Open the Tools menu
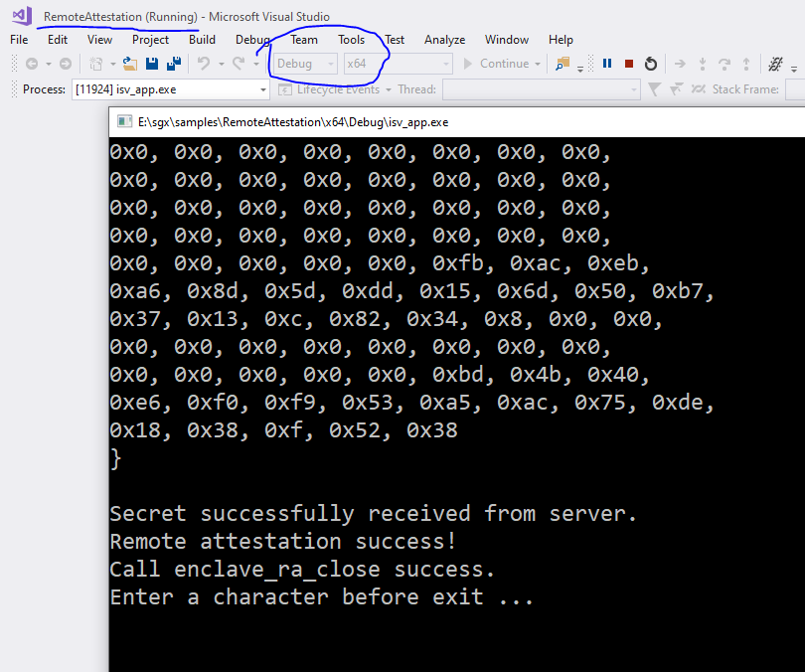Viewport: 805px width, 672px height. (x=350, y=40)
